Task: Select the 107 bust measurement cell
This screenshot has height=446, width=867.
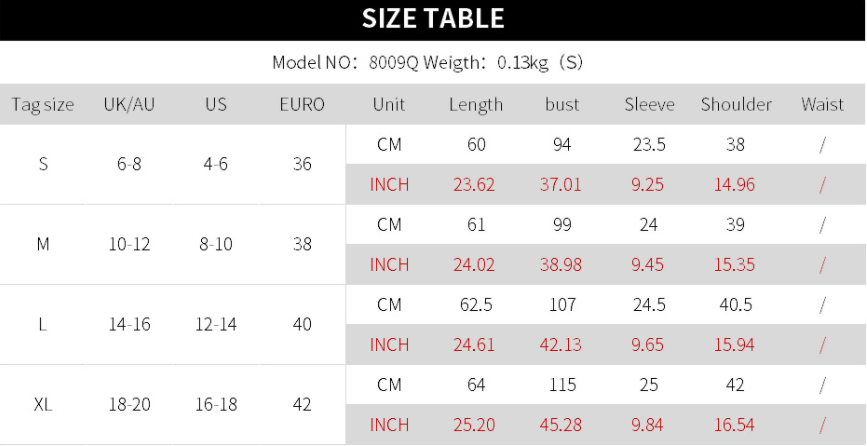Action: coord(562,305)
